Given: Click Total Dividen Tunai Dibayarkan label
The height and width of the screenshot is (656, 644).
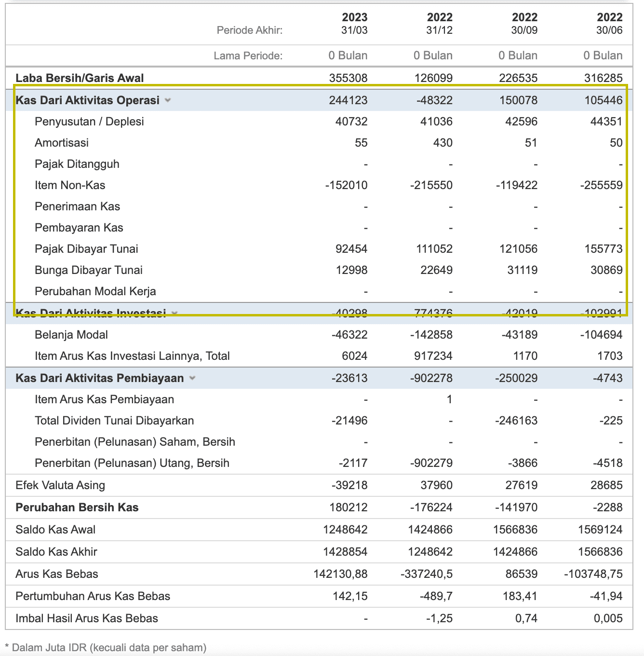Looking at the screenshot, I should click(x=114, y=421).
